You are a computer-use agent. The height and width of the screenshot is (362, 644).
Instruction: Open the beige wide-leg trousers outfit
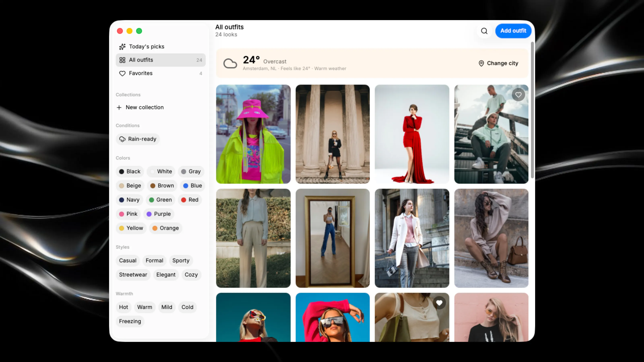pyautogui.click(x=253, y=238)
